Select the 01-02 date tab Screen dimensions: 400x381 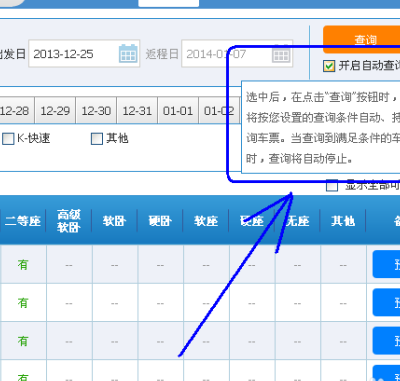(219, 111)
